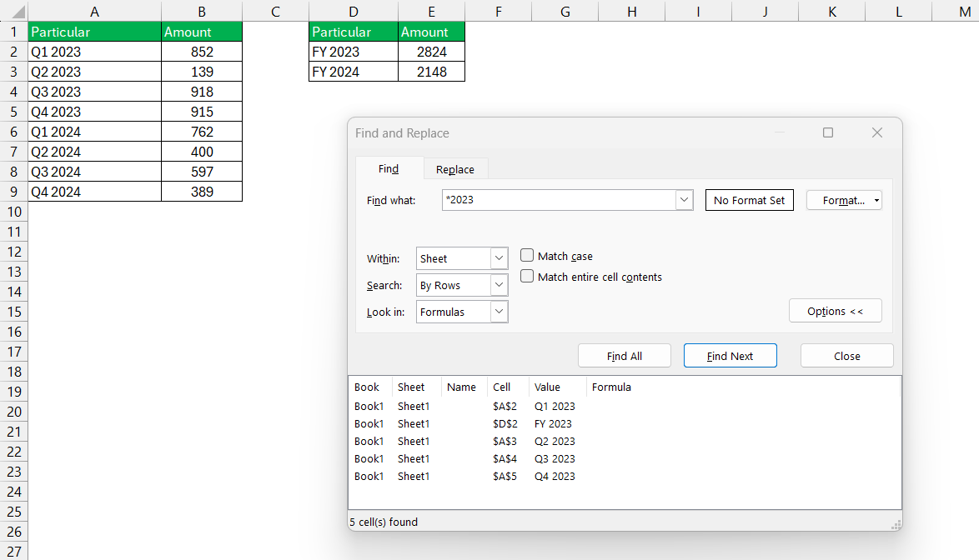Open the Find what history dropdown arrow

[685, 200]
